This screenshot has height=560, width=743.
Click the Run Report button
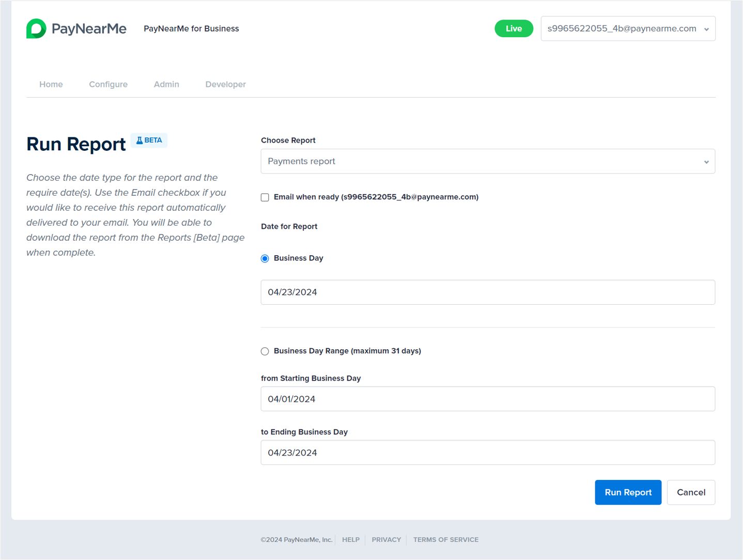(x=628, y=492)
